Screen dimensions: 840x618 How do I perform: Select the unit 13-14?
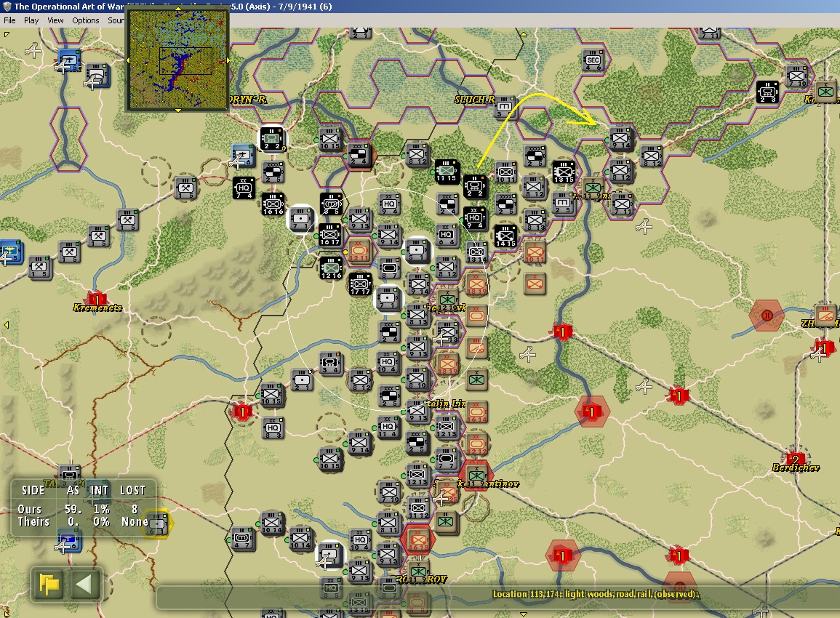pos(476,253)
